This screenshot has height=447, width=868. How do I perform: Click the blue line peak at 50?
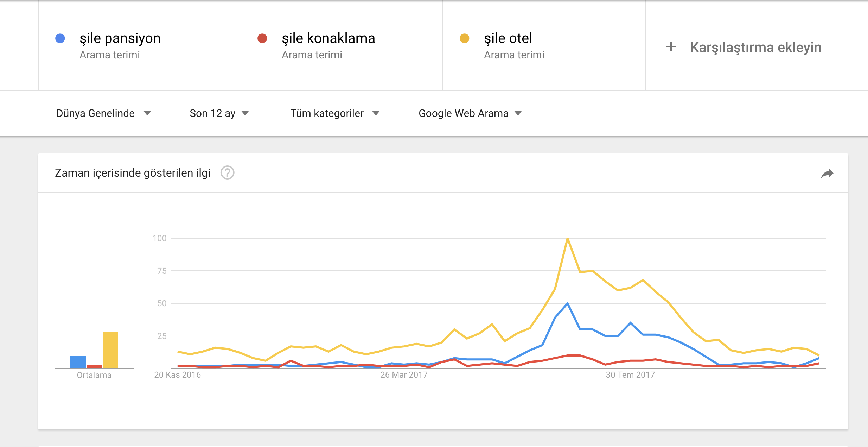(567, 303)
